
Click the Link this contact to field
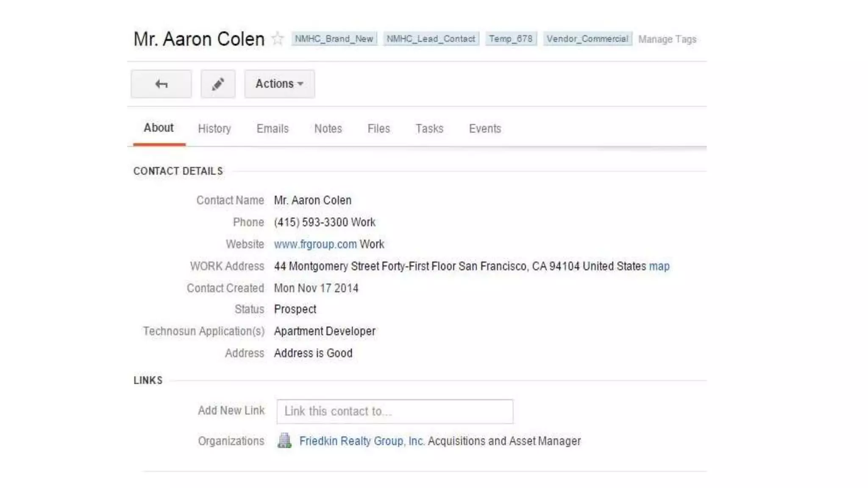395,411
